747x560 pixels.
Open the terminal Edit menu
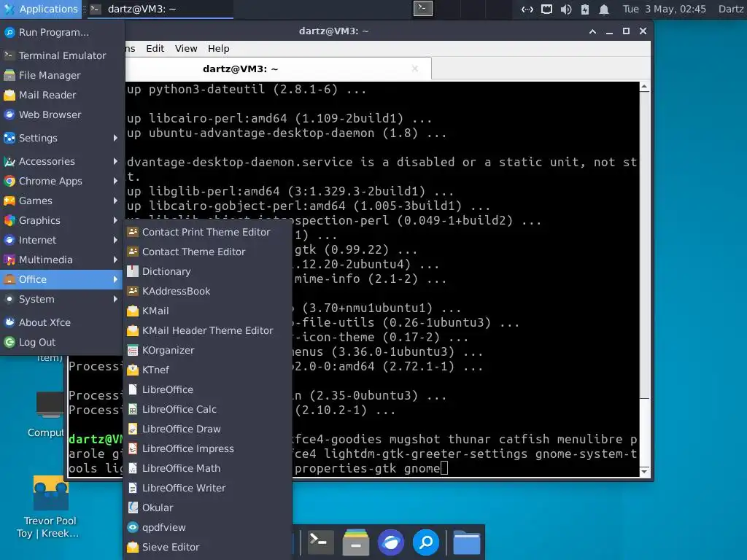tap(155, 49)
